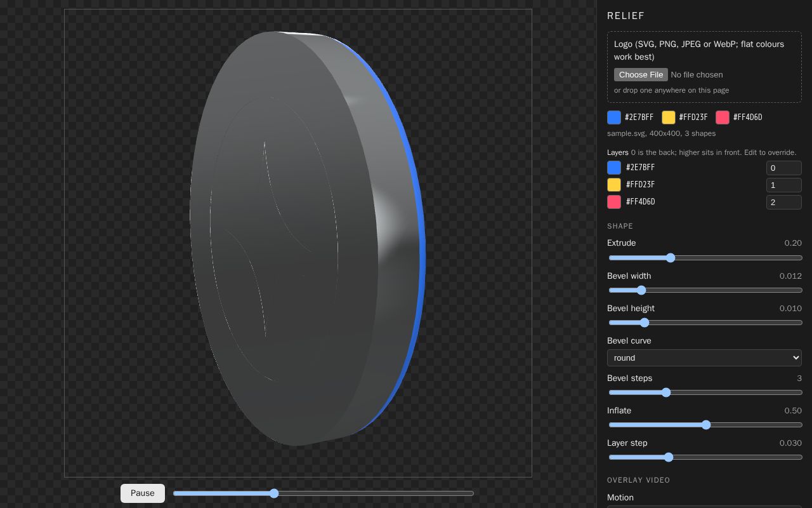Click the #FFD23F hex label in Layers list
The image size is (812, 508).
[x=640, y=185]
